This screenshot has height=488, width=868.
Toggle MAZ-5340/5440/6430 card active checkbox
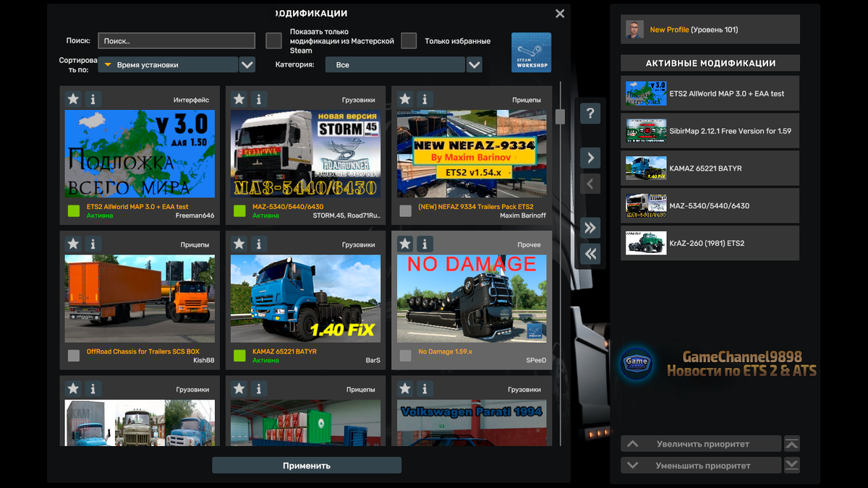[x=239, y=211]
